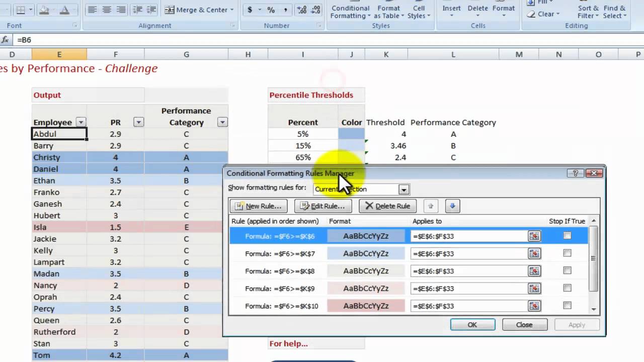This screenshot has width=644, height=362.
Task: Open Number group dialog launcher
Action: [318, 25]
